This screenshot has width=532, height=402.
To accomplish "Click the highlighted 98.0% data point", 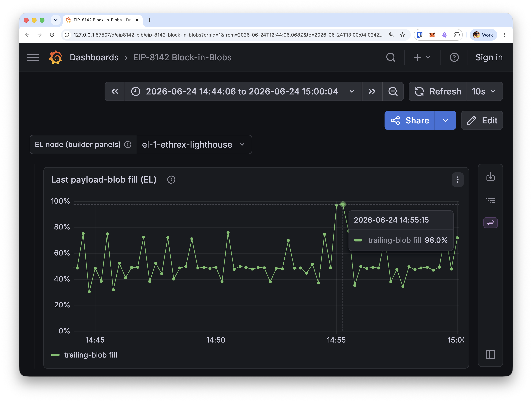I will point(343,204).
